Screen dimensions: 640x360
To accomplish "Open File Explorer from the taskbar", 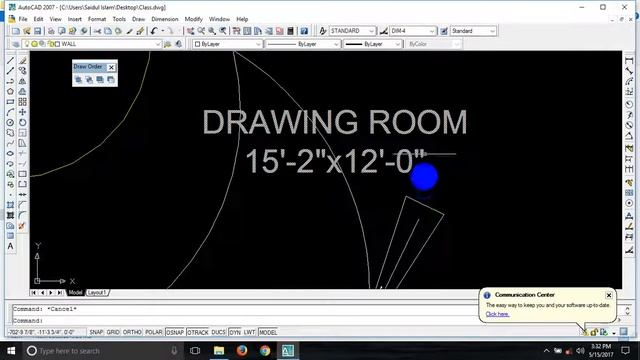I will [219, 351].
